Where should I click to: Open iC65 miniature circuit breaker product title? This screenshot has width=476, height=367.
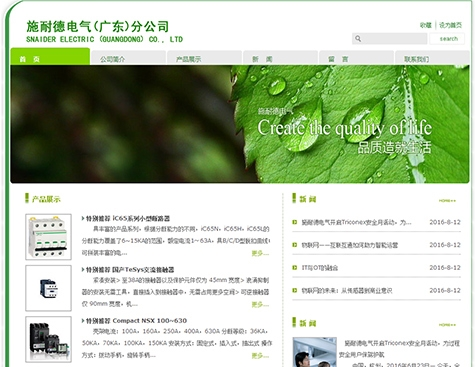point(128,219)
